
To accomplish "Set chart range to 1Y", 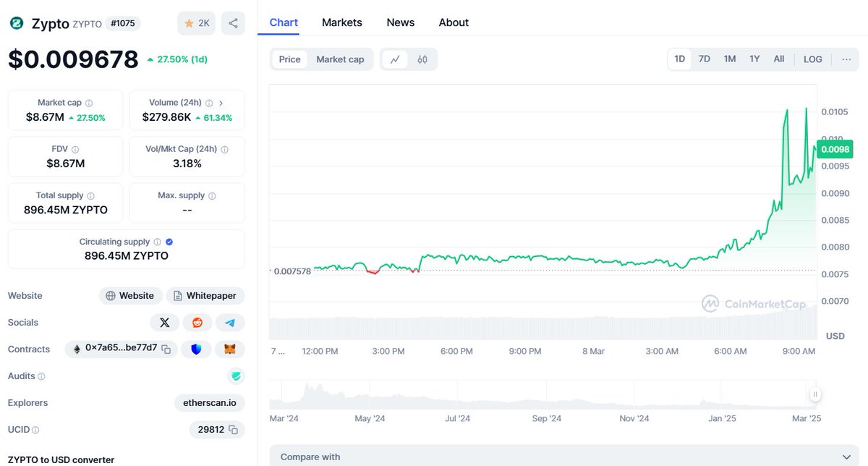I will [754, 59].
